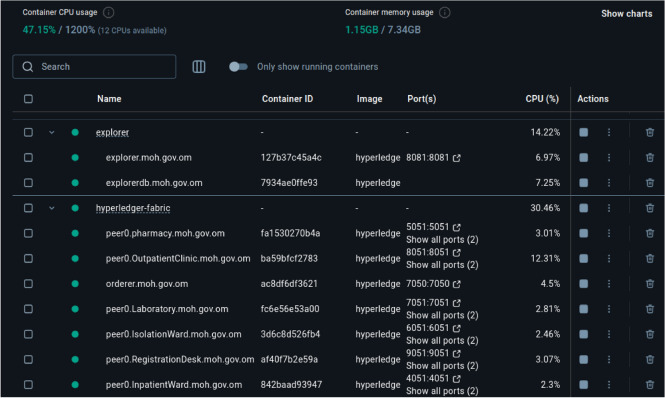Show all ports for peer0.RegistrationDesk
Screen dimensions: 665x398
click(442, 366)
